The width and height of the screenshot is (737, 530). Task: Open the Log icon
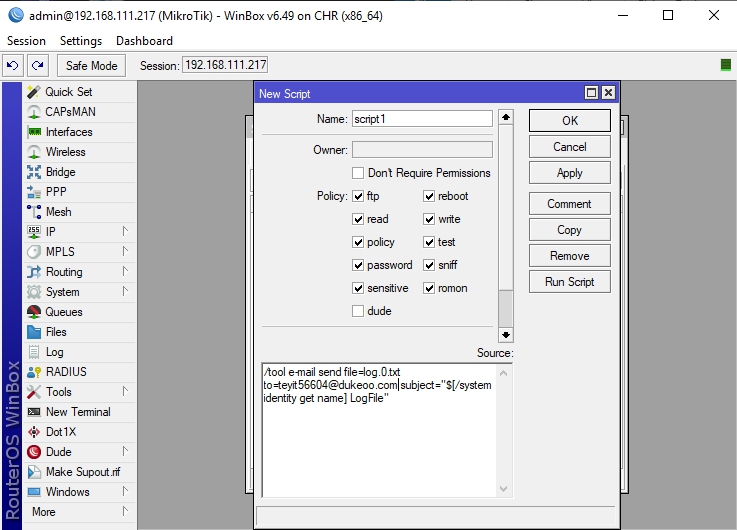(34, 352)
